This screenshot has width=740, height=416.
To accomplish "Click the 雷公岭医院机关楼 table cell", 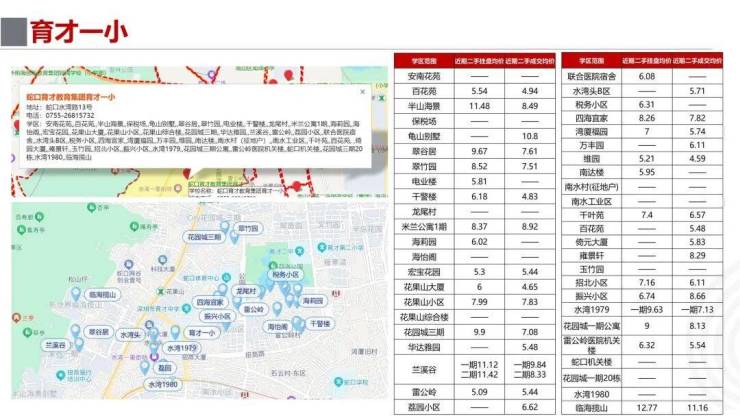I will 591,345.
